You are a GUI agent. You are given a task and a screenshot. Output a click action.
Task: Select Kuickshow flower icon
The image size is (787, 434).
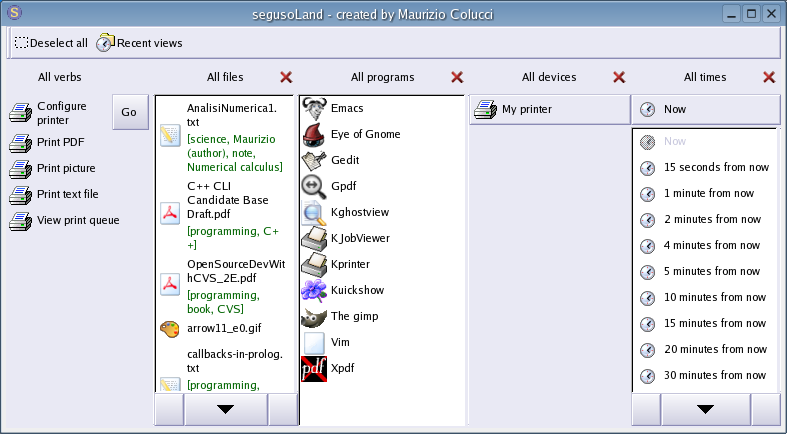(314, 290)
